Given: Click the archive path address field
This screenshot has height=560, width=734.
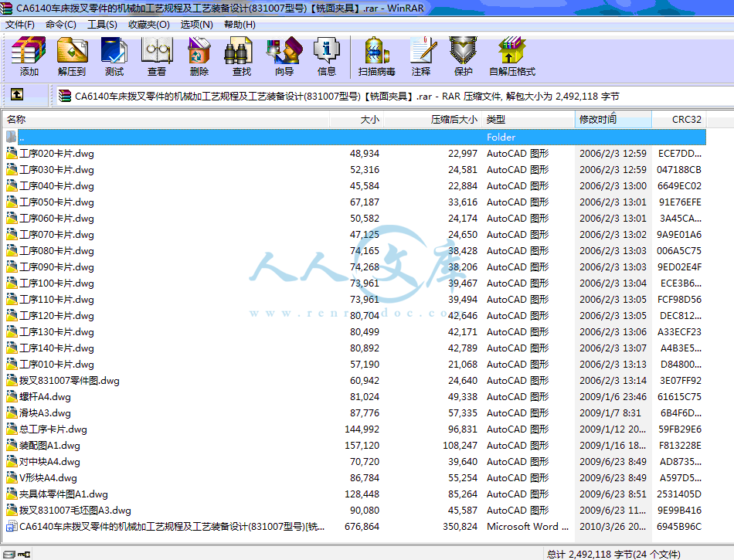Looking at the screenshot, I should point(393,97).
